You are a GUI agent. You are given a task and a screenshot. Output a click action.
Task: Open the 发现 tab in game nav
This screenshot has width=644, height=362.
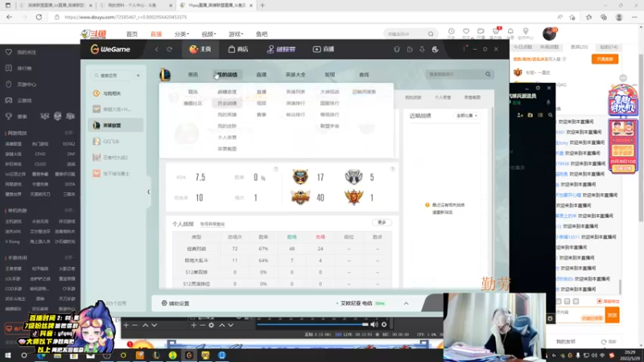pyautogui.click(x=329, y=75)
